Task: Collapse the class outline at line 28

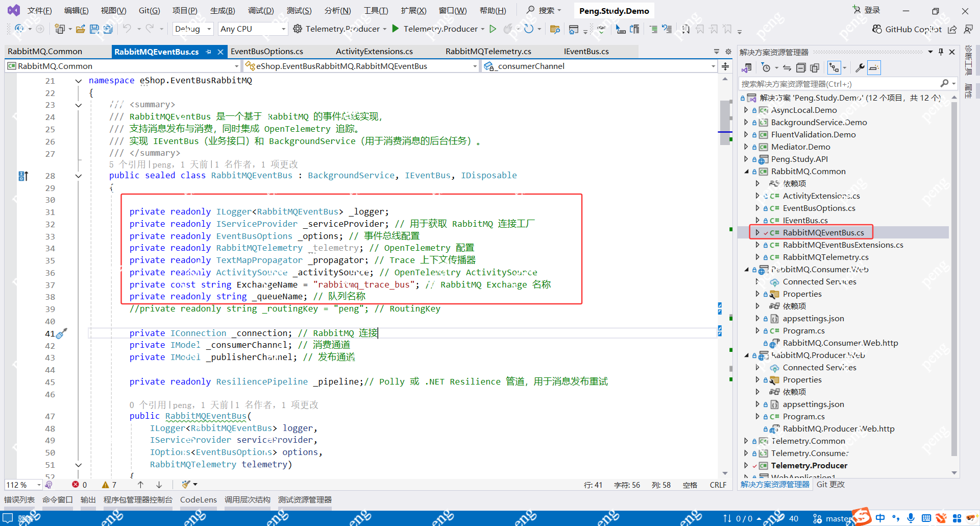Action: (x=79, y=176)
